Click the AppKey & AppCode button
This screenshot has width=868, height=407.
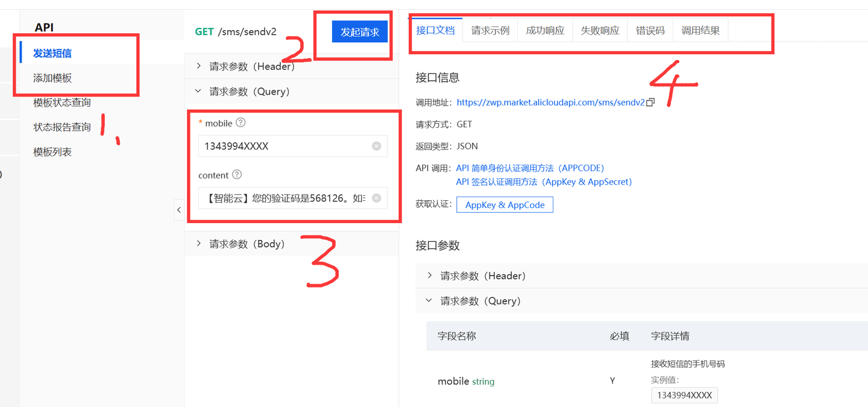click(505, 204)
